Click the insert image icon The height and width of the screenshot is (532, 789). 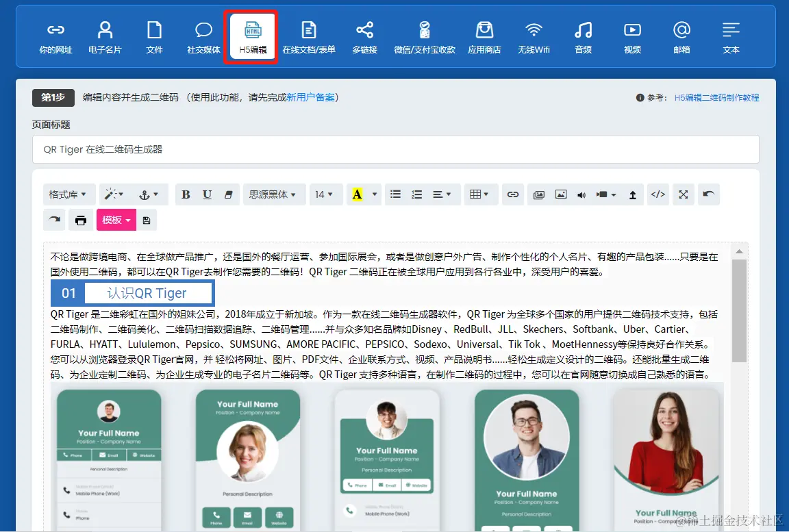[561, 194]
